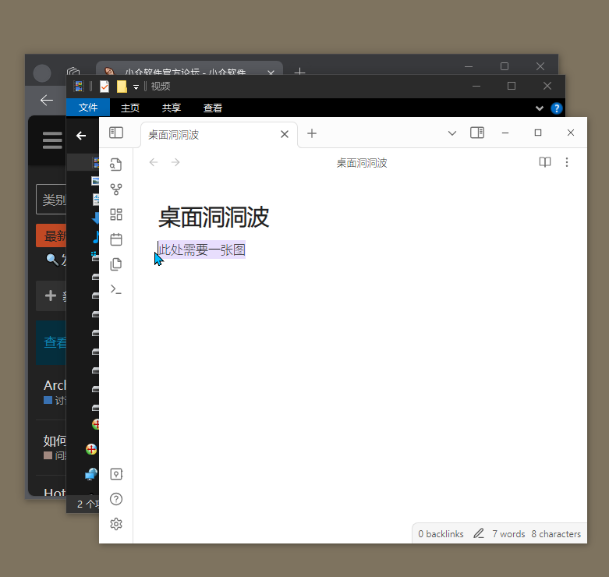Click properties checkmark icon in Explorer titlebar
609x577 pixels.
click(x=104, y=86)
